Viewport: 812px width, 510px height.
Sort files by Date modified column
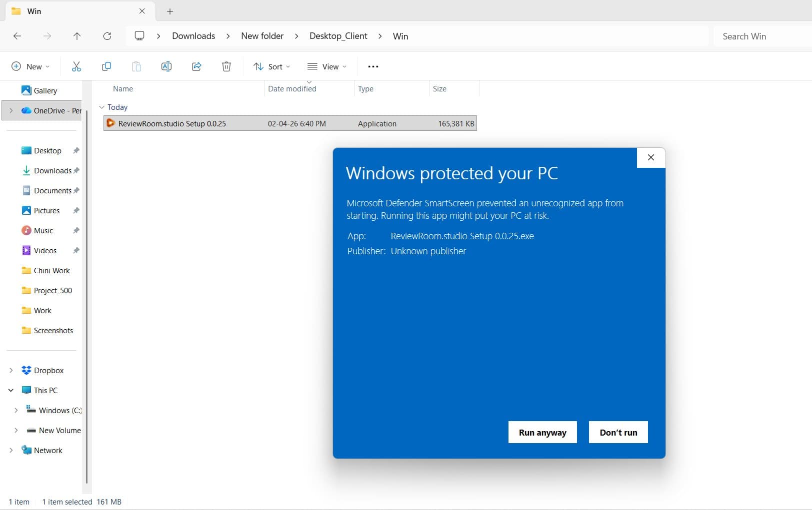pos(292,88)
